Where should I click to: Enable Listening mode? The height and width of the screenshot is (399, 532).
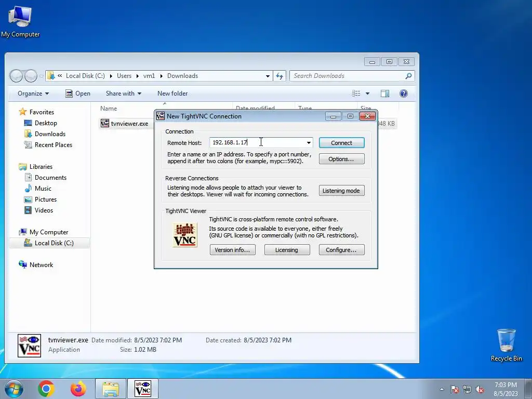click(x=342, y=191)
